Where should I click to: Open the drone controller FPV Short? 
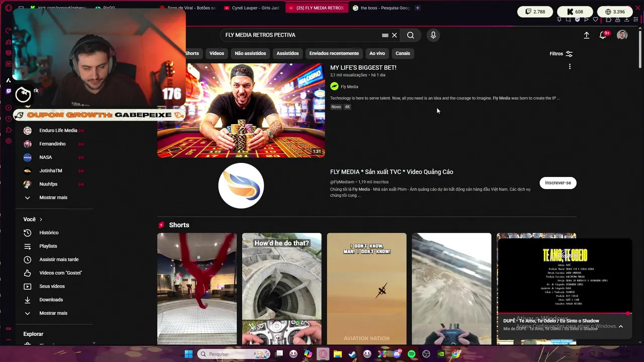[451, 289]
